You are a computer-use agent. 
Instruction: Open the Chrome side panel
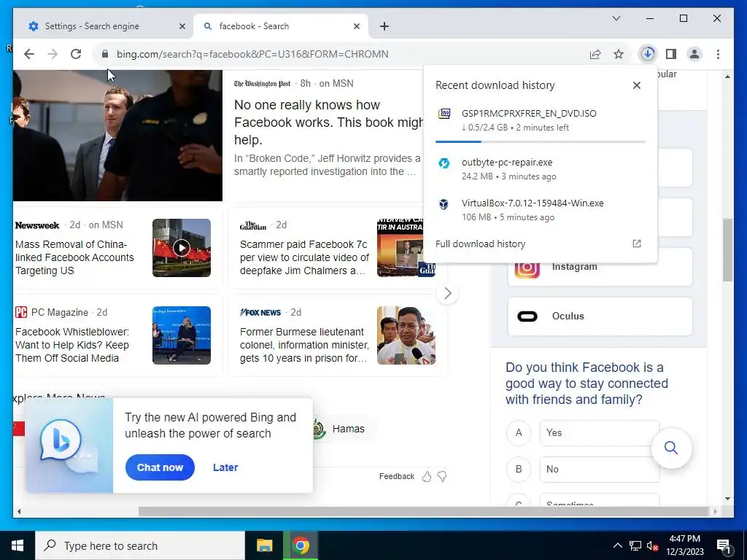(671, 54)
